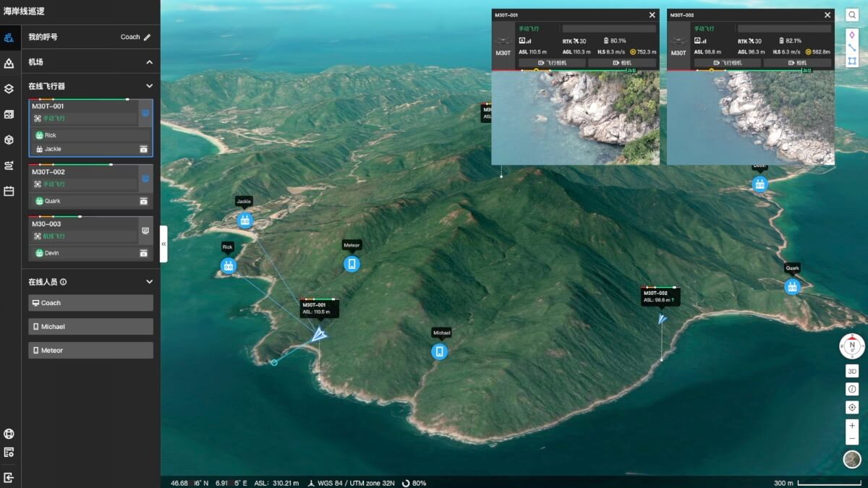The image size is (868, 488).
Task: Collapse the 在线飞行器 section
Action: tap(150, 85)
